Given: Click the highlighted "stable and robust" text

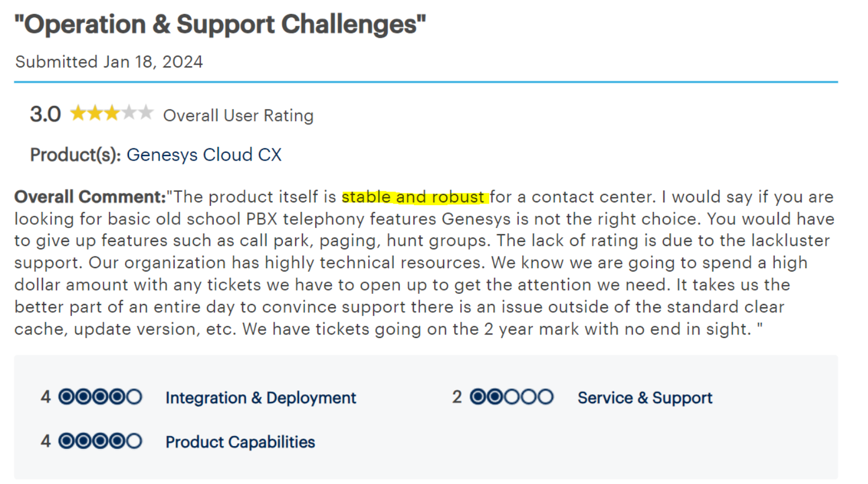Looking at the screenshot, I should [413, 197].
